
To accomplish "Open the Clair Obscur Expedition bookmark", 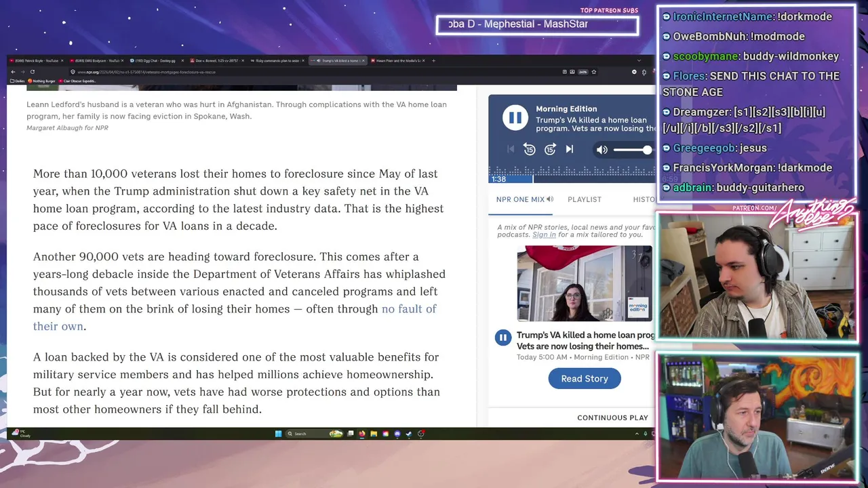I will pyautogui.click(x=78, y=81).
